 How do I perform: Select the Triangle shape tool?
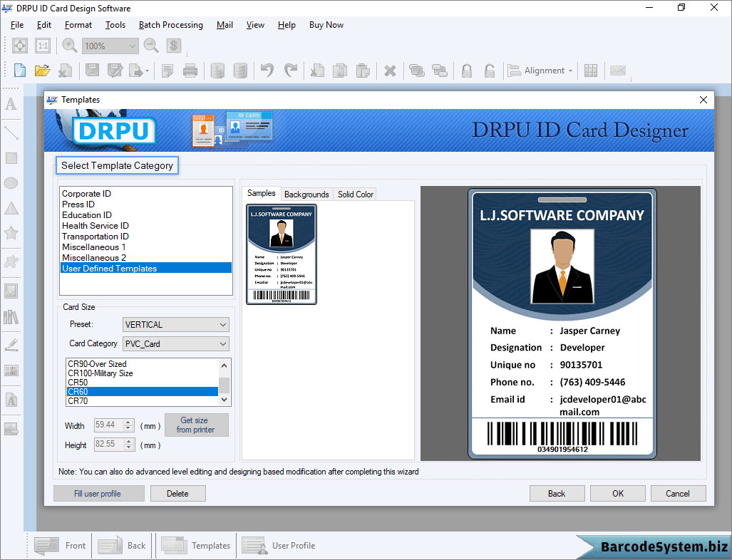coord(11,208)
